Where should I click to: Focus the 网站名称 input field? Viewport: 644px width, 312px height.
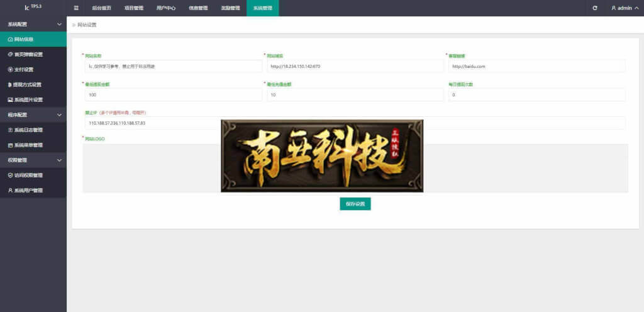click(x=174, y=66)
